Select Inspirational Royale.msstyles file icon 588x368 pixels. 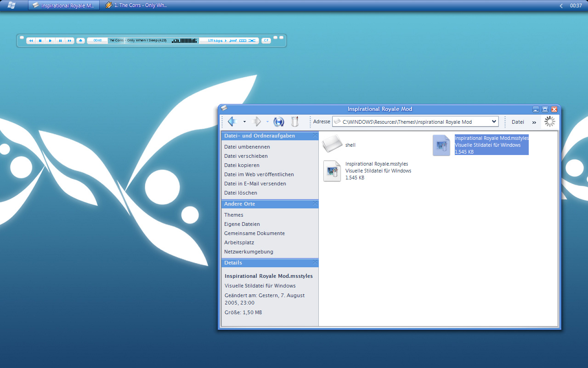tap(332, 171)
